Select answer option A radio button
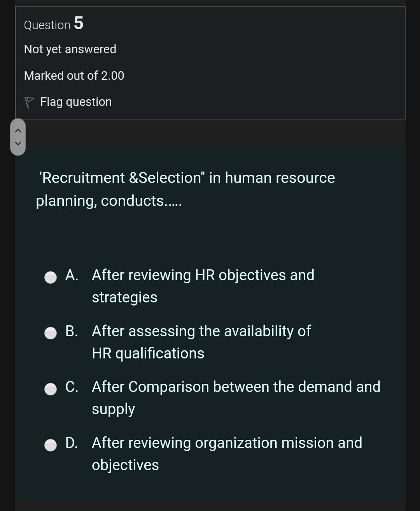Image resolution: width=420 pixels, height=511 pixels. pos(50,277)
